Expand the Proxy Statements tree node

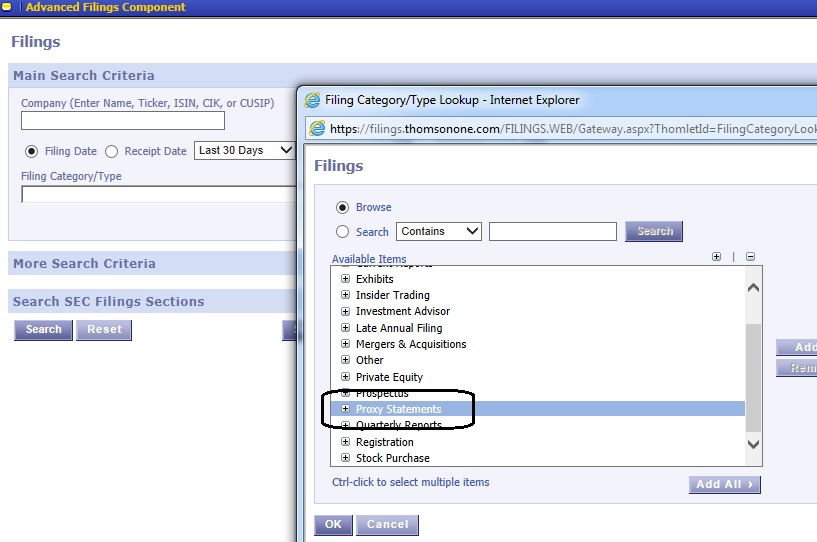(x=346, y=409)
